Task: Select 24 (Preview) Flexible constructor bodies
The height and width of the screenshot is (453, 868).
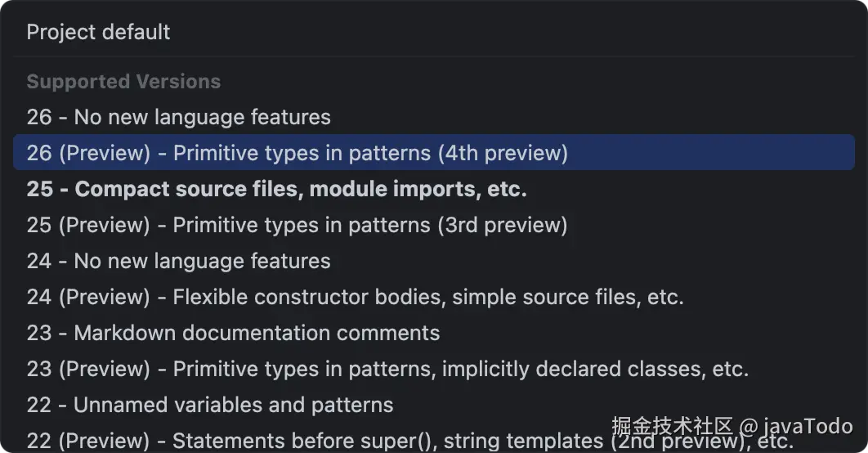Action: [355, 297]
